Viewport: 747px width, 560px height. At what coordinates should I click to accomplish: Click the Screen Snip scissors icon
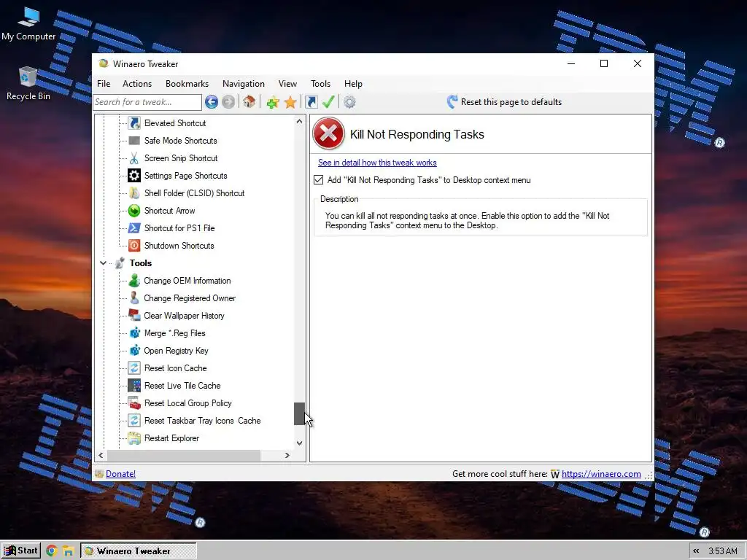click(134, 158)
